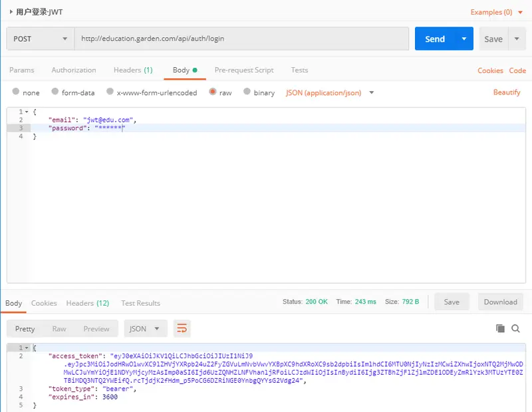
Task: Switch response view to Pretty
Action: pos(25,328)
